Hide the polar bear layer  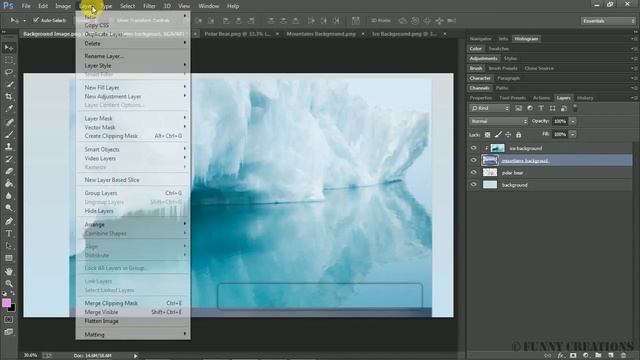[473, 173]
